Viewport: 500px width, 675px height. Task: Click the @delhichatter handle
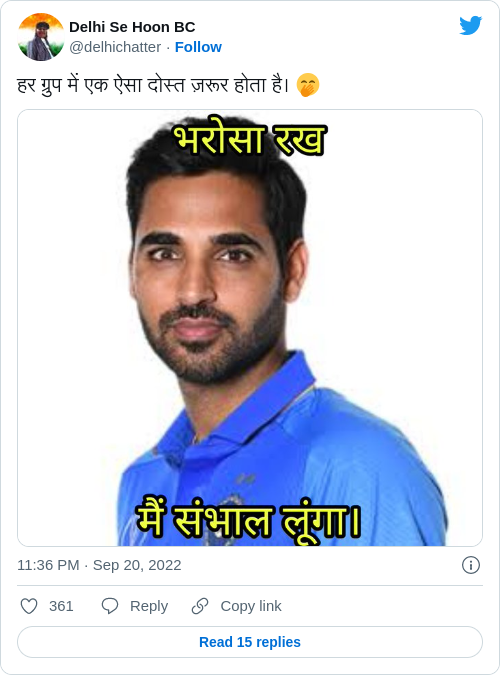click(x=115, y=47)
